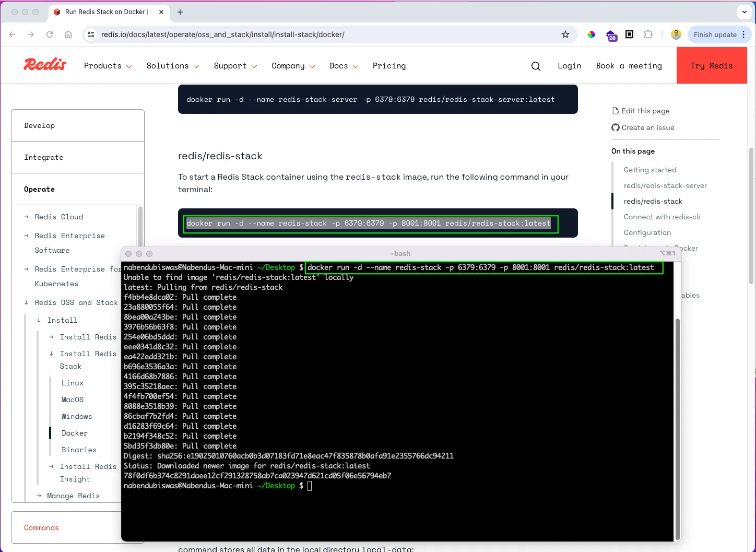Open the Integrate sidebar section
The width and height of the screenshot is (756, 552).
coord(78,157)
